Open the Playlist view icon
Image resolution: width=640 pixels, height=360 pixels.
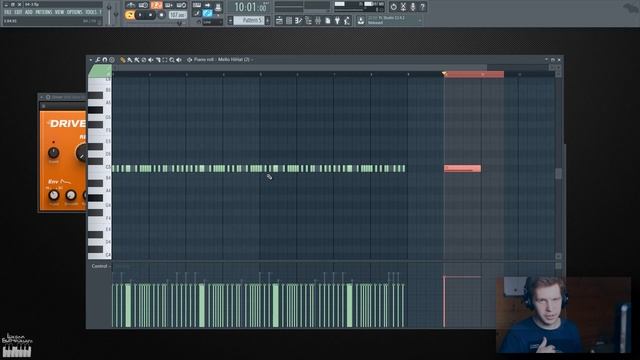pos(279,20)
